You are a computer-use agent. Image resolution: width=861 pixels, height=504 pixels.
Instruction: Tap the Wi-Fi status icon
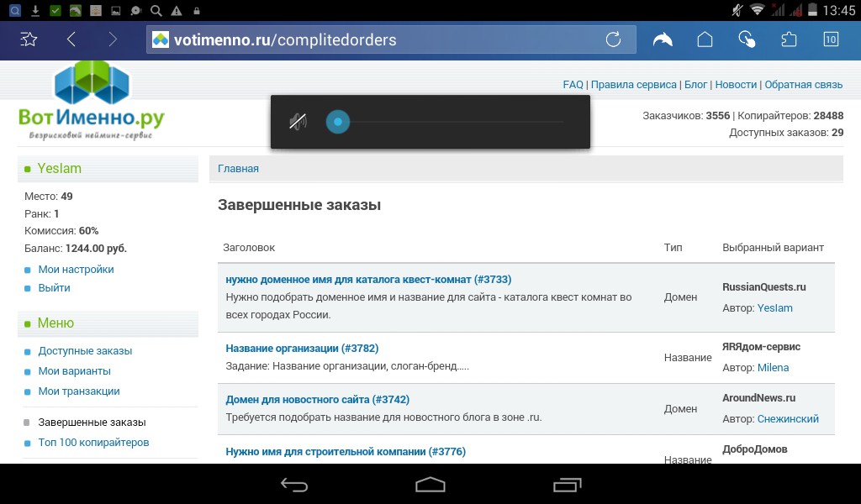[x=758, y=10]
